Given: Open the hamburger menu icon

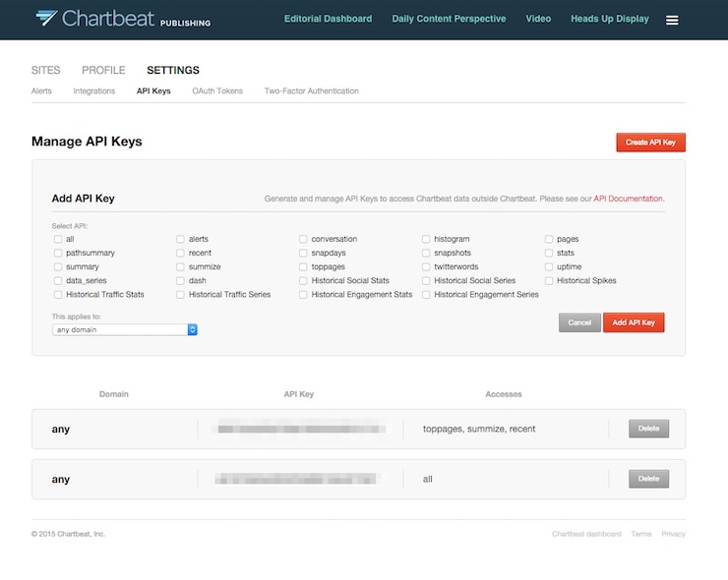Looking at the screenshot, I should (x=672, y=20).
